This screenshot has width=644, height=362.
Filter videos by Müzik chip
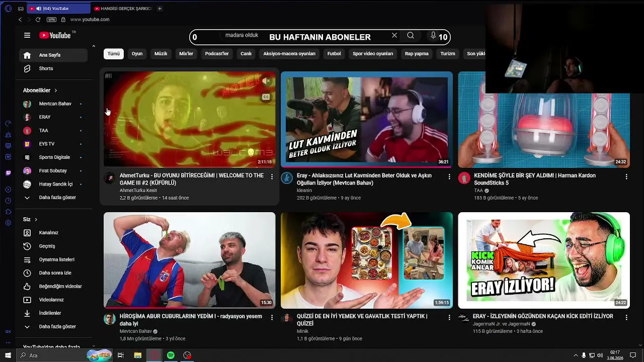(161, 54)
